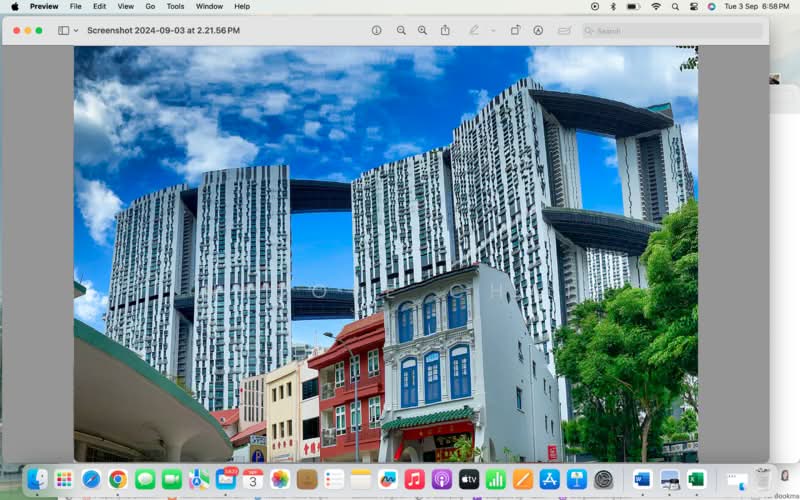
Task: Click the Zoom Out magnifier icon
Action: [x=401, y=31]
